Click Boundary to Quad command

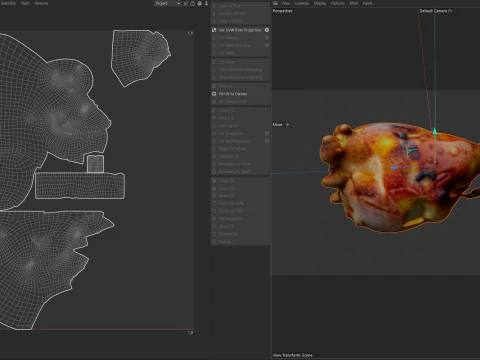pyautogui.click(x=235, y=172)
